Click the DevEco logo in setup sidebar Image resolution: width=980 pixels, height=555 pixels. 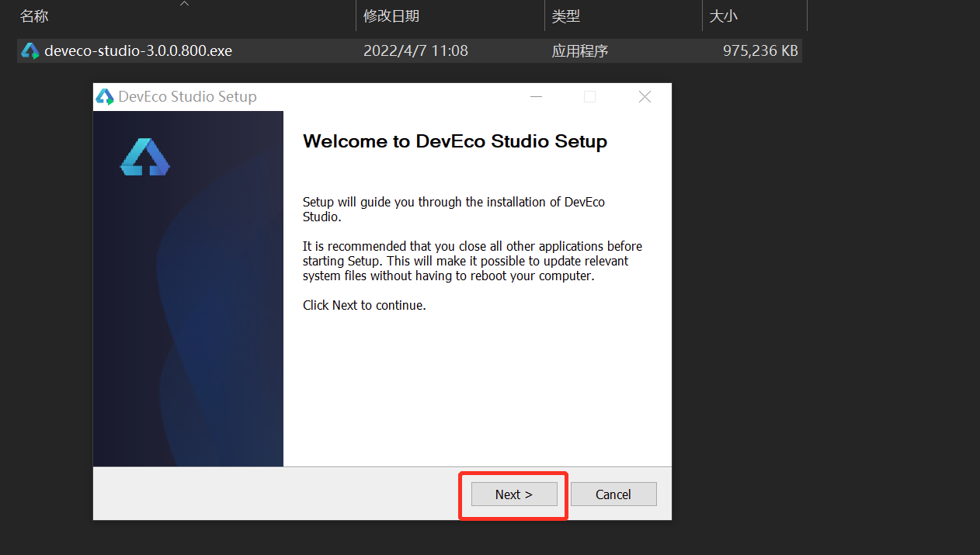145,157
